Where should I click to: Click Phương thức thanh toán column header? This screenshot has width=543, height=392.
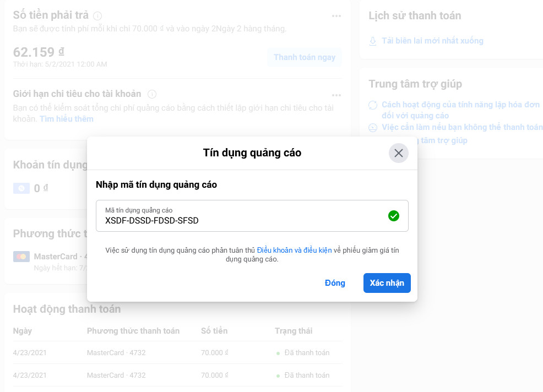tap(133, 331)
